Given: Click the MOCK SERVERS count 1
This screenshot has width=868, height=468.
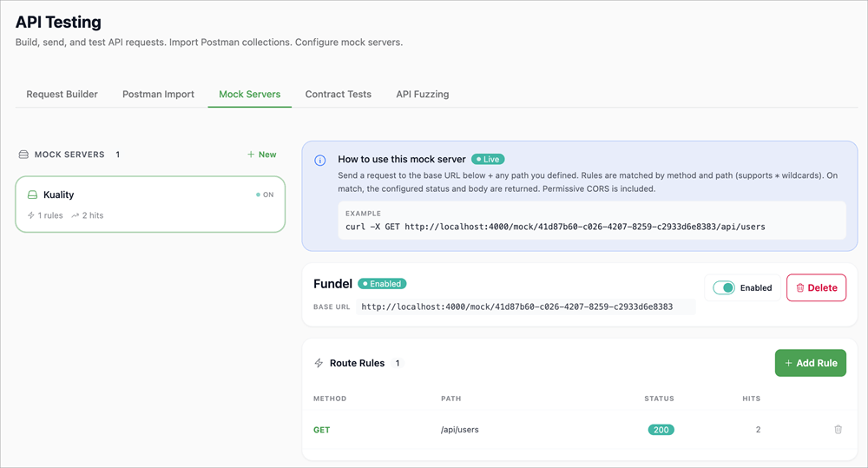Looking at the screenshot, I should click(118, 155).
